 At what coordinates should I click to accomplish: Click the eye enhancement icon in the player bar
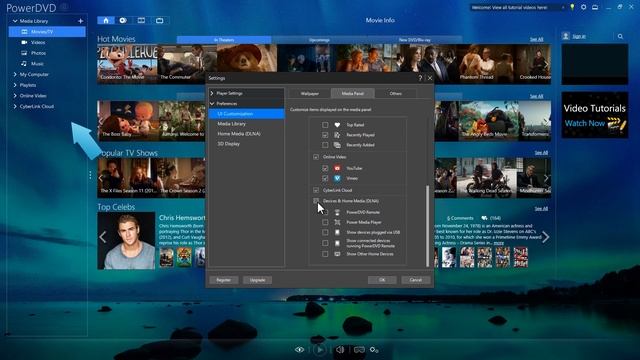point(300,350)
